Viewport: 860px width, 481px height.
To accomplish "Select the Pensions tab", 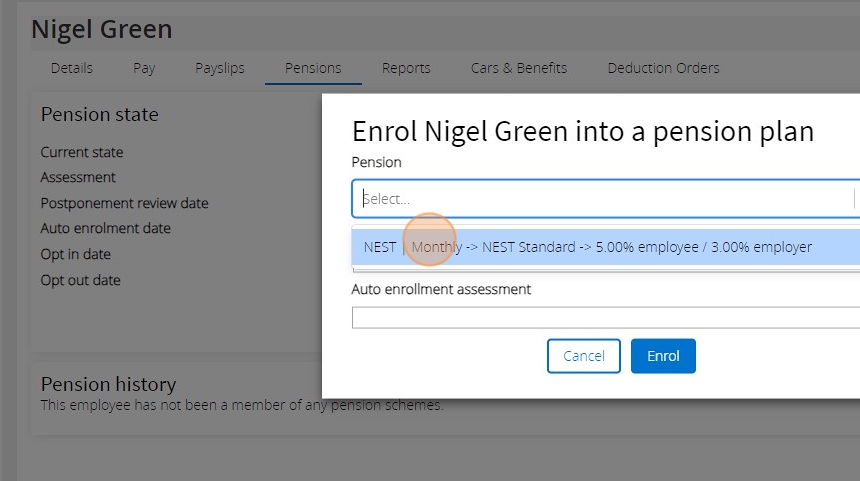I will (x=313, y=68).
